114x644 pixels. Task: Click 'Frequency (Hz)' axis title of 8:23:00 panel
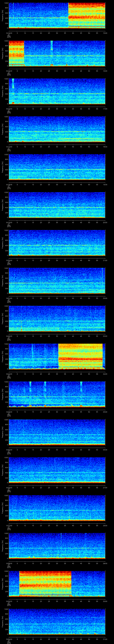pyautogui.click(x=3, y=357)
